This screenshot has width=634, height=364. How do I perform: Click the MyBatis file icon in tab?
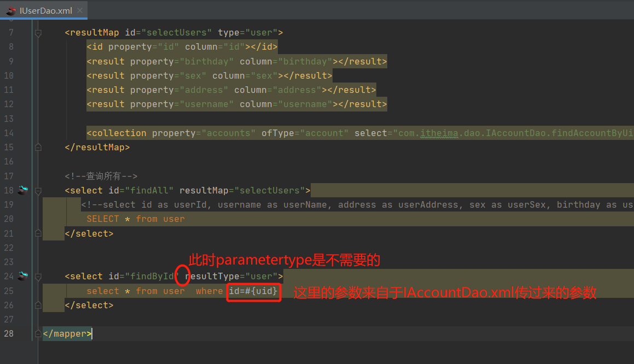click(11, 11)
